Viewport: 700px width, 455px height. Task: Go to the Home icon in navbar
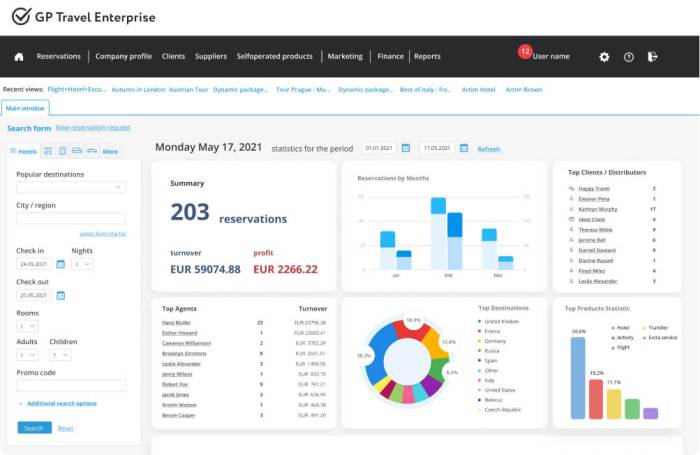[x=18, y=57]
